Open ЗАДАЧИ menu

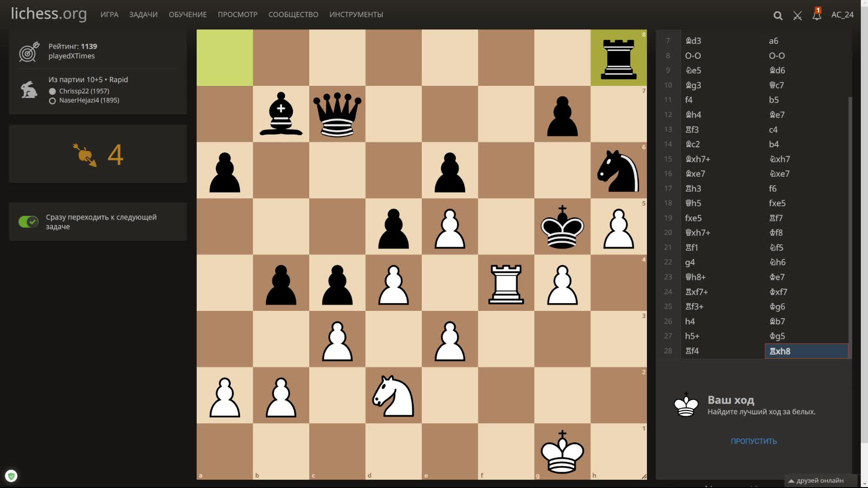coord(143,14)
